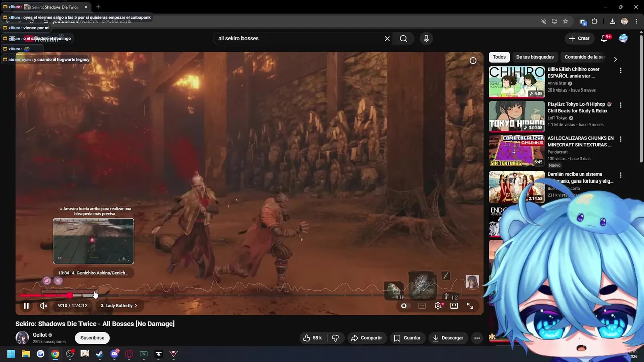Click the seek preview thumbnail
Screen dimensions: 644x362
94,241
